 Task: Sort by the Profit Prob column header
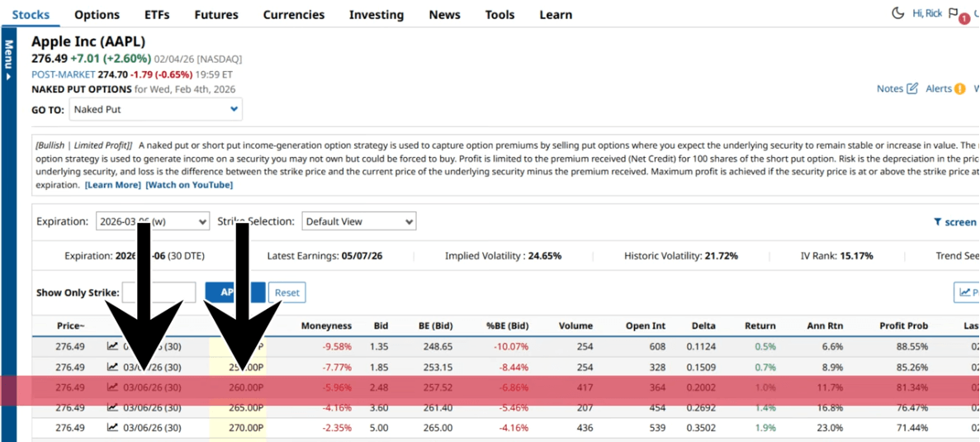tap(904, 326)
